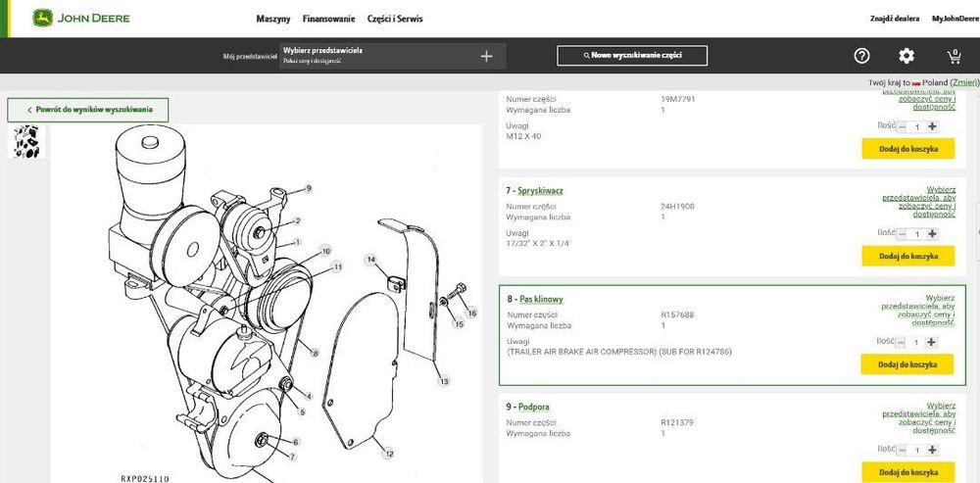Change country via Zmień link
This screenshot has width=980, height=483.
click(964, 82)
